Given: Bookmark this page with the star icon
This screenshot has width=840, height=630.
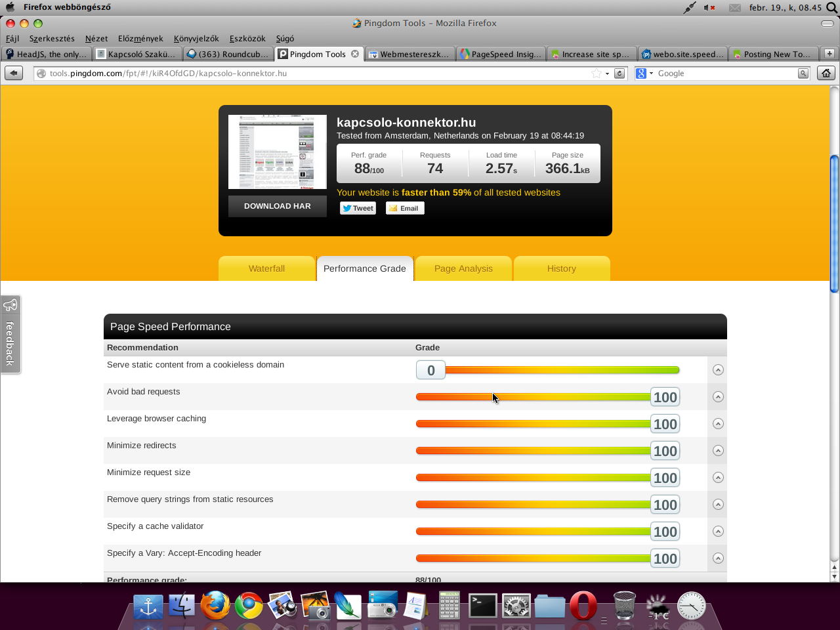Looking at the screenshot, I should [596, 73].
